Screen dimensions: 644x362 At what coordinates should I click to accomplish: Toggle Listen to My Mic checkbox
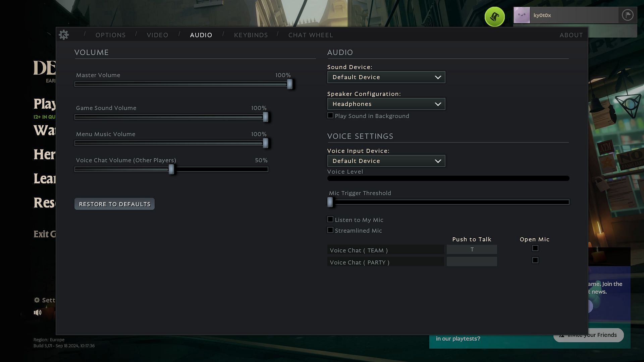point(330,219)
